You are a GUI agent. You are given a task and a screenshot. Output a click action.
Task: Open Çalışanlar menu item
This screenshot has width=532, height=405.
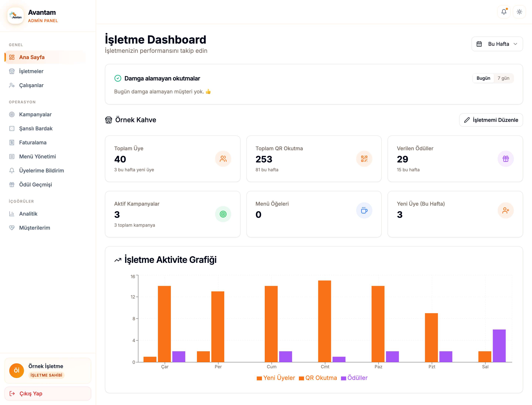click(45, 85)
